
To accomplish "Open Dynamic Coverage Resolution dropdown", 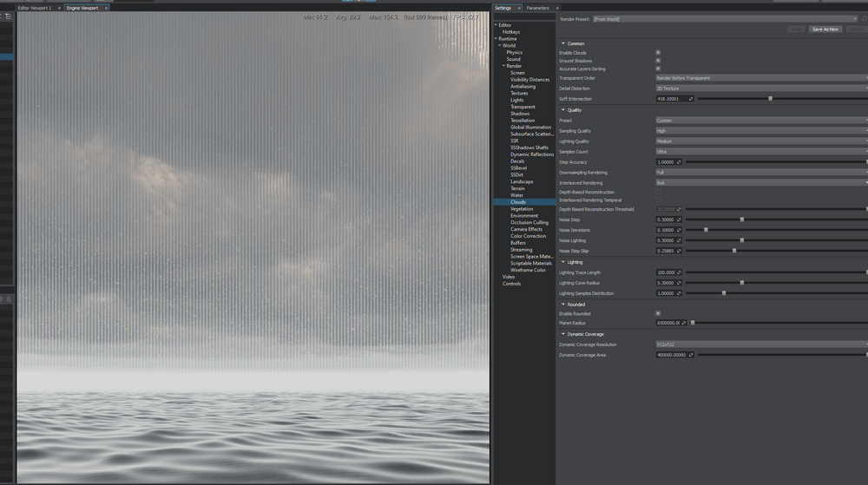I will [761, 344].
